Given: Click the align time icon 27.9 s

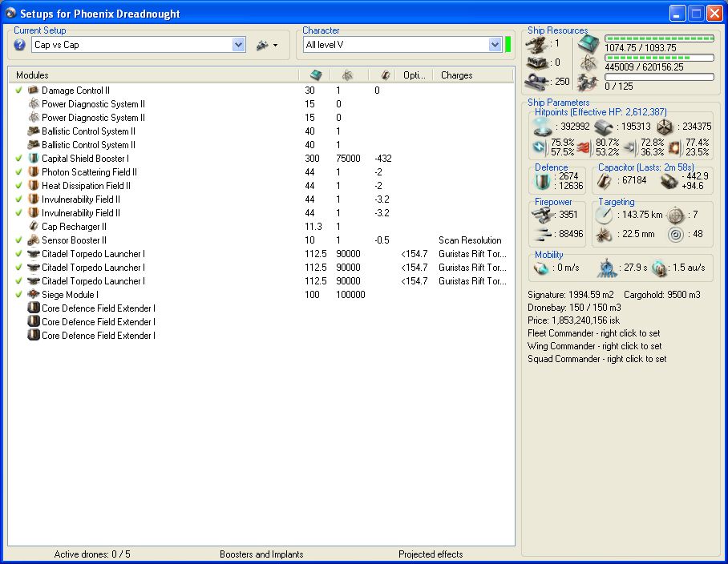Looking at the screenshot, I should [607, 268].
